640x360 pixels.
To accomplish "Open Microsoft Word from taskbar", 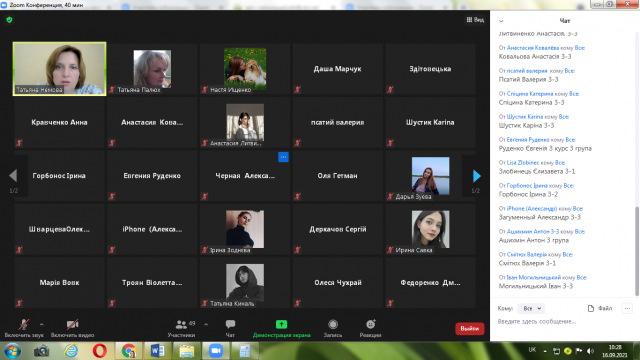I will pos(158,351).
